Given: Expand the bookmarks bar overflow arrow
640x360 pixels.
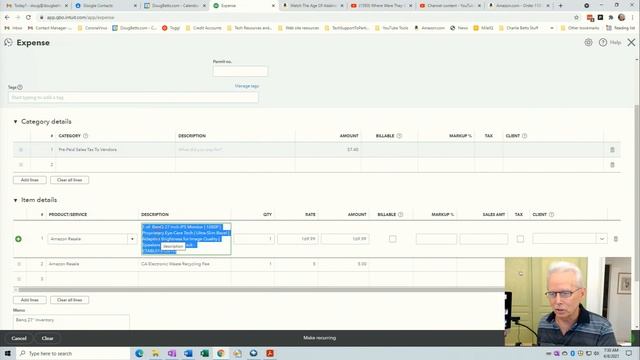Looking at the screenshot, I should pyautogui.click(x=552, y=28).
